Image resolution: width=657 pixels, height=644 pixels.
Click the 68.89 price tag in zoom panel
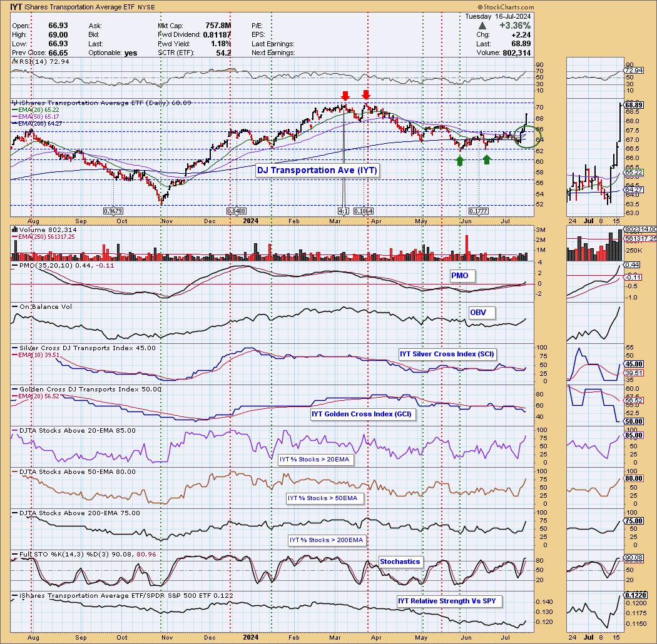[633, 104]
